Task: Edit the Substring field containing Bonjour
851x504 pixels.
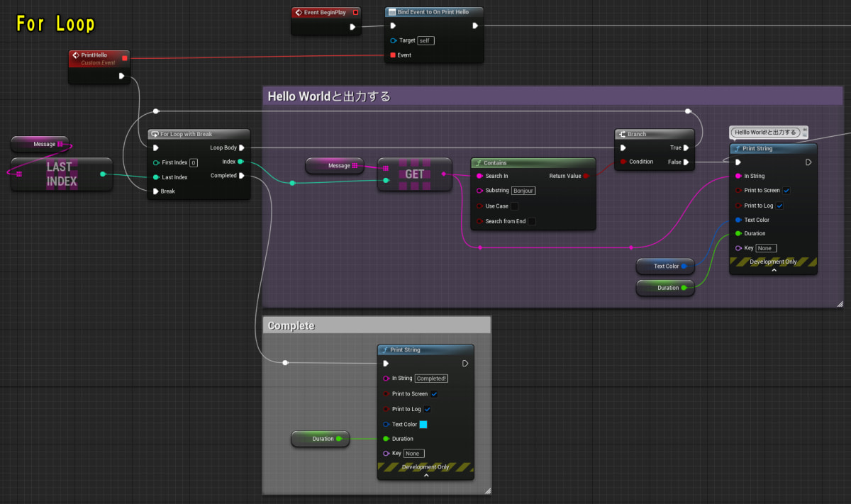Action: pos(525,191)
